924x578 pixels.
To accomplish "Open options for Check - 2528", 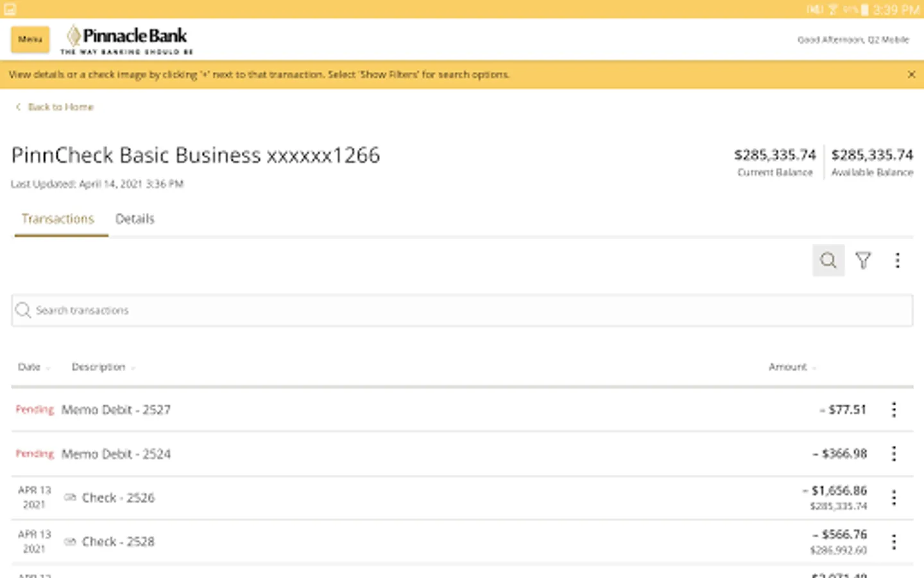I will tap(894, 542).
